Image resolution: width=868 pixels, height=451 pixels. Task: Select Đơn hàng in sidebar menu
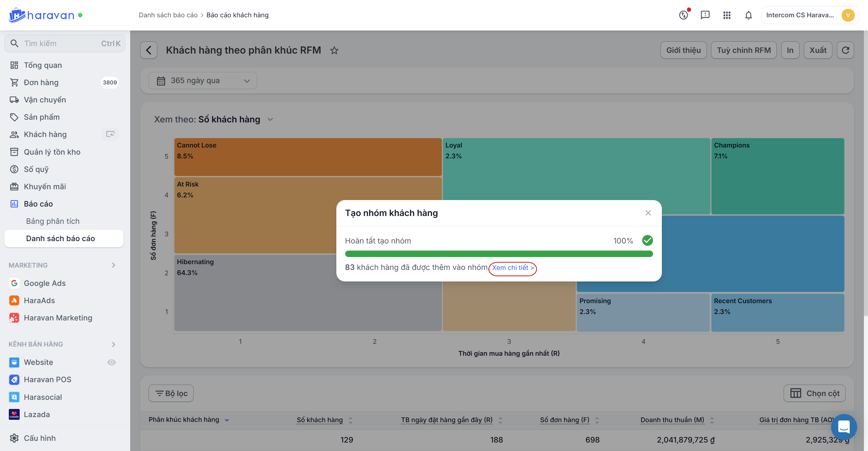click(41, 82)
